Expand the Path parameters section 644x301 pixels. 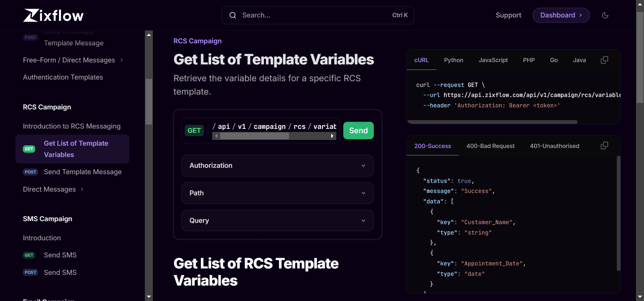pyautogui.click(x=277, y=193)
